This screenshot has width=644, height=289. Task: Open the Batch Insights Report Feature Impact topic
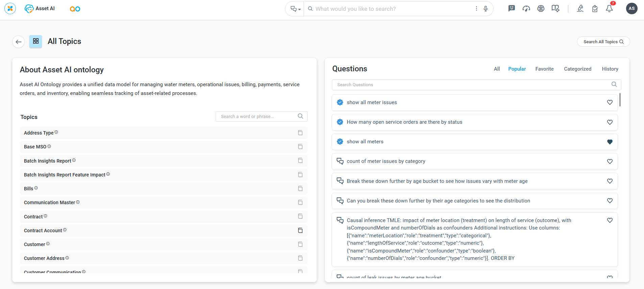(x=164, y=175)
